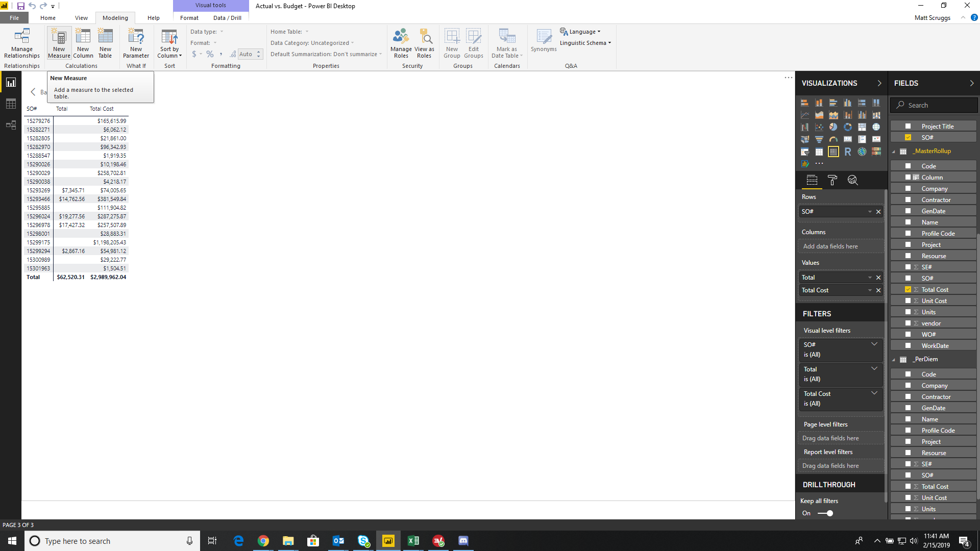
Task: Open Manage Roles
Action: tap(401, 43)
